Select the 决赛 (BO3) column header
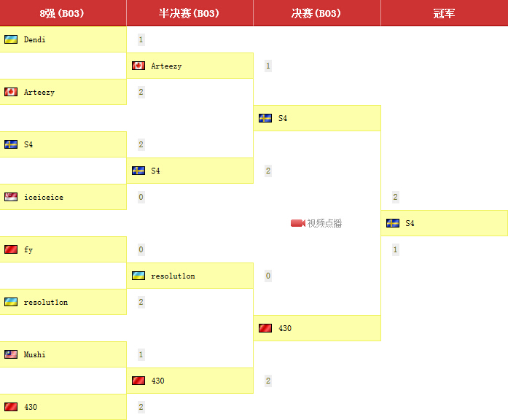The height and width of the screenshot is (420, 508). (316, 13)
